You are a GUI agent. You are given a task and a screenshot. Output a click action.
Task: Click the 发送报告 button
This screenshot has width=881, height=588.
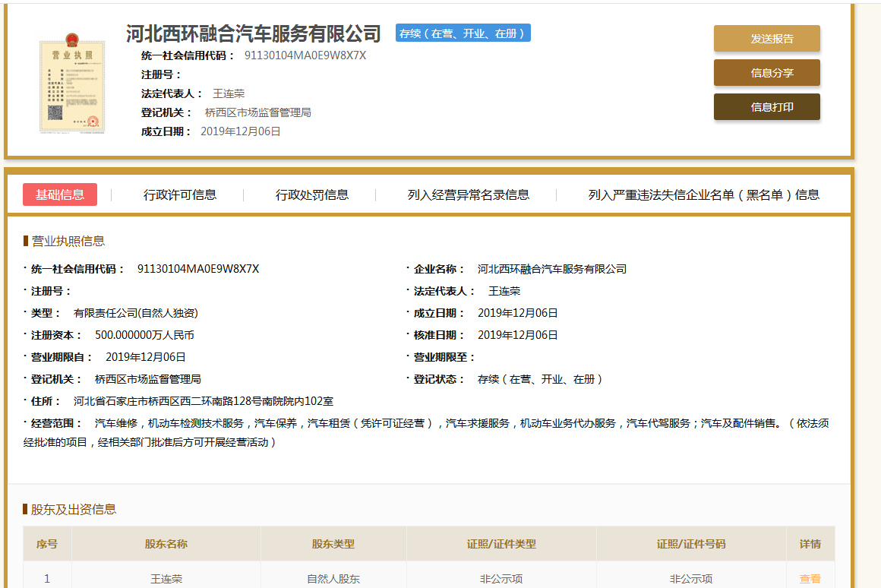(766, 39)
